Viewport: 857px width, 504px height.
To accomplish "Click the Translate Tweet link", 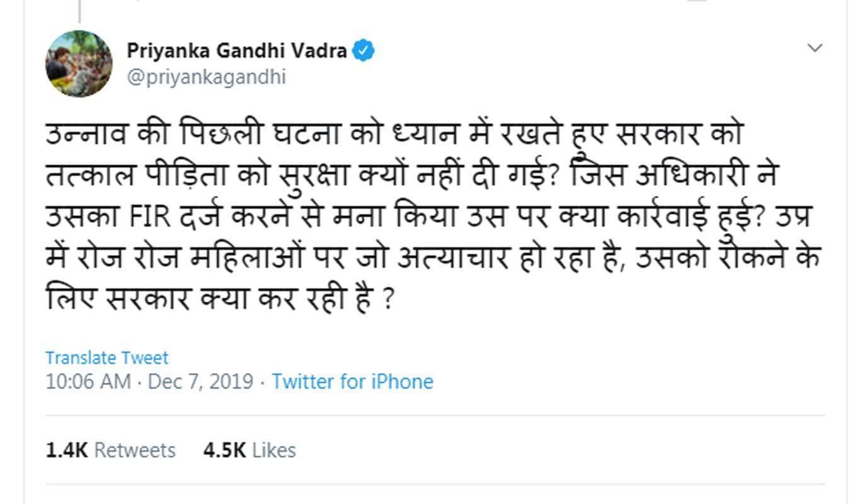I will coord(105,357).
